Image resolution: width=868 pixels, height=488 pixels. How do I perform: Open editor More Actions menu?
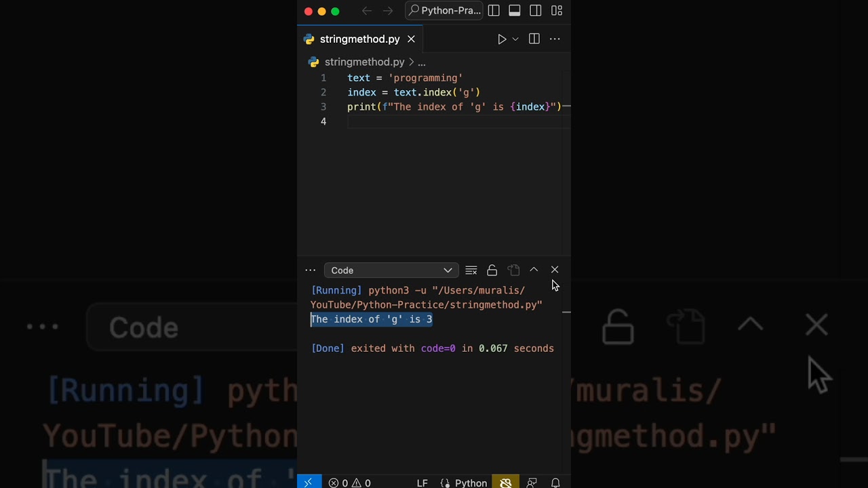click(555, 39)
